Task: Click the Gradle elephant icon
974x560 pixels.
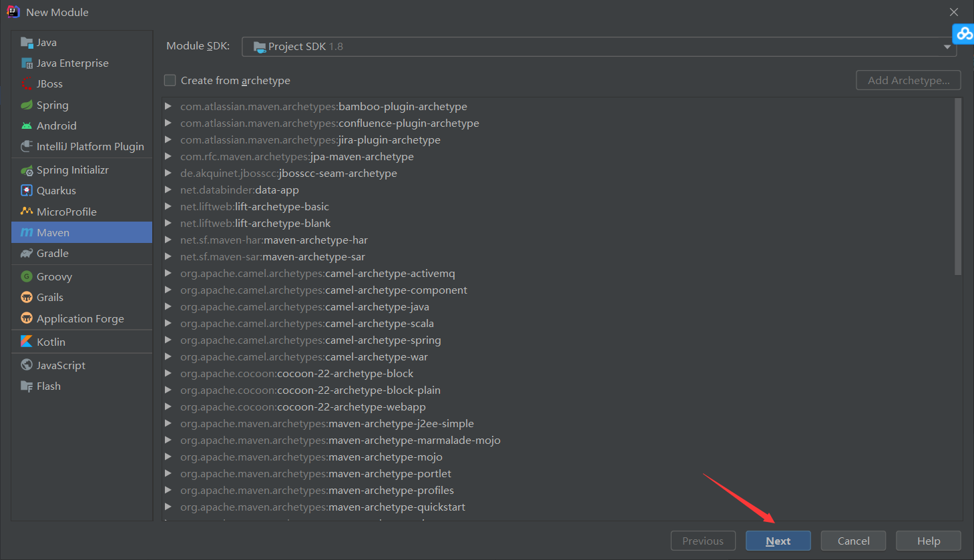Action: 27,253
